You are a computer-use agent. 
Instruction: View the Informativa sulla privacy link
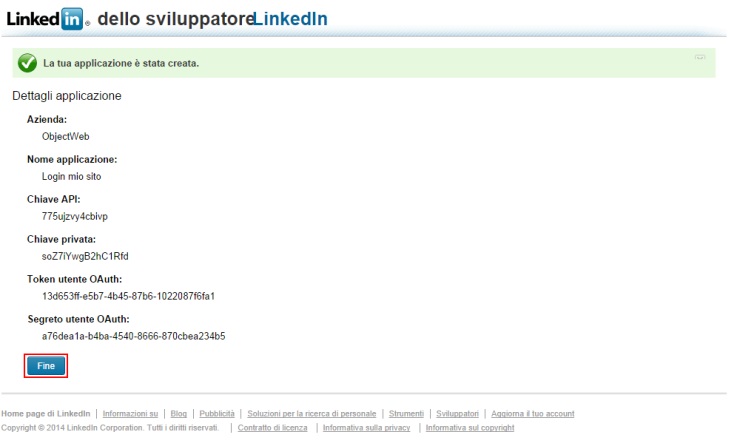367,428
